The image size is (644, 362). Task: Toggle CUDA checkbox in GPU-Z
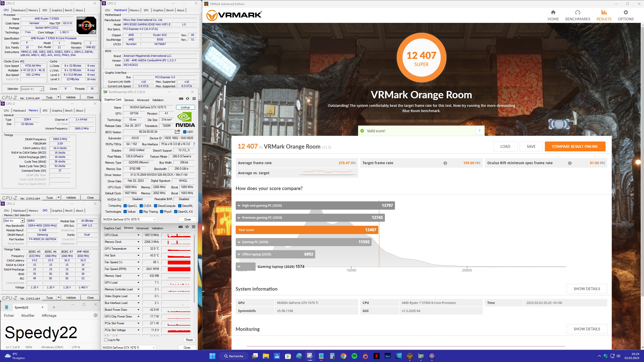(x=141, y=206)
